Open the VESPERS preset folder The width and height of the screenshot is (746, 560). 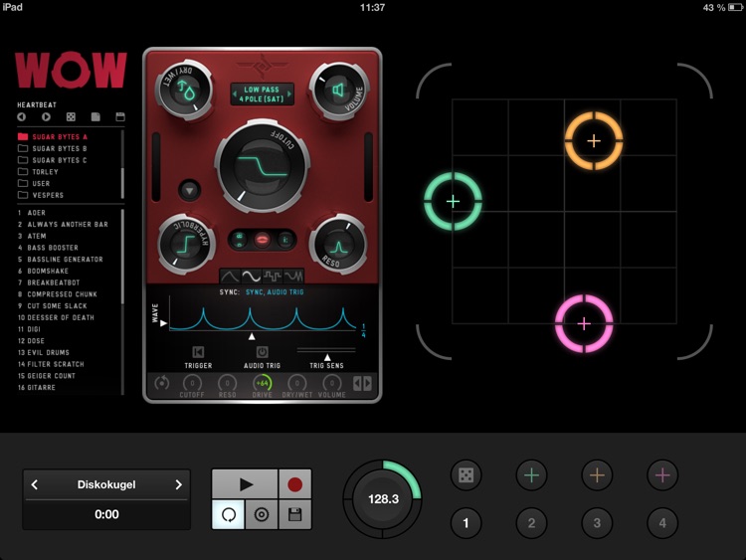tap(41, 195)
